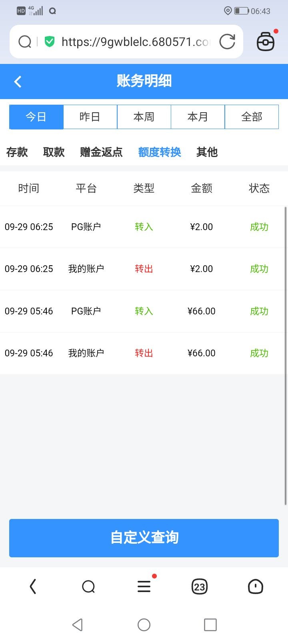The width and height of the screenshot is (288, 644).
Task: Open the 存款 category
Action: click(x=17, y=152)
